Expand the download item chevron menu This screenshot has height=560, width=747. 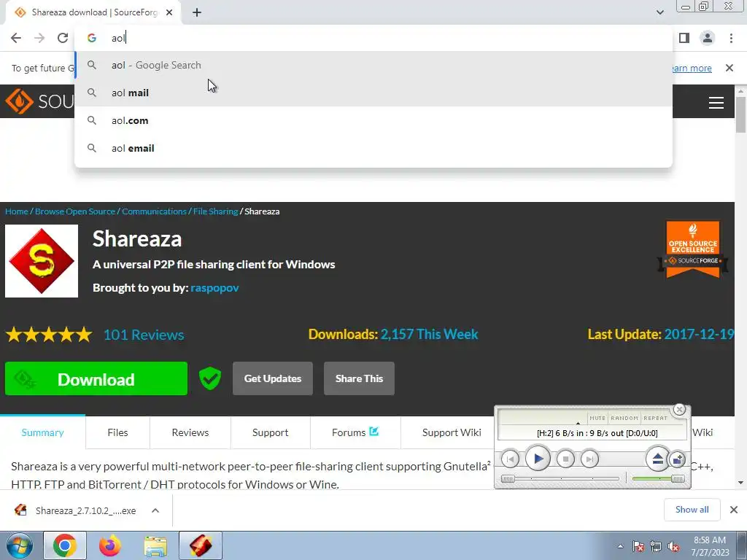tap(155, 510)
